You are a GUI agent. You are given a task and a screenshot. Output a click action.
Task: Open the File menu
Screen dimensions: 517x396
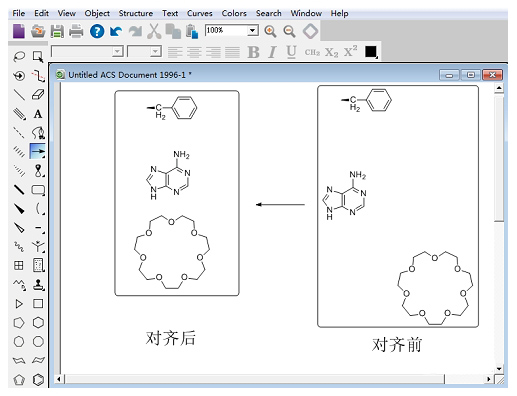(x=19, y=13)
